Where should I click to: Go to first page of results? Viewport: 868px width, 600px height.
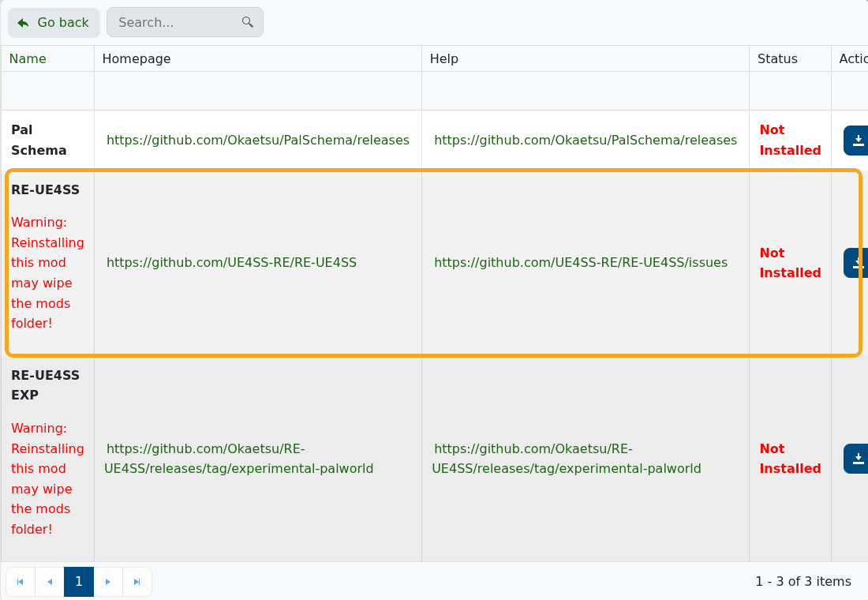(21, 582)
